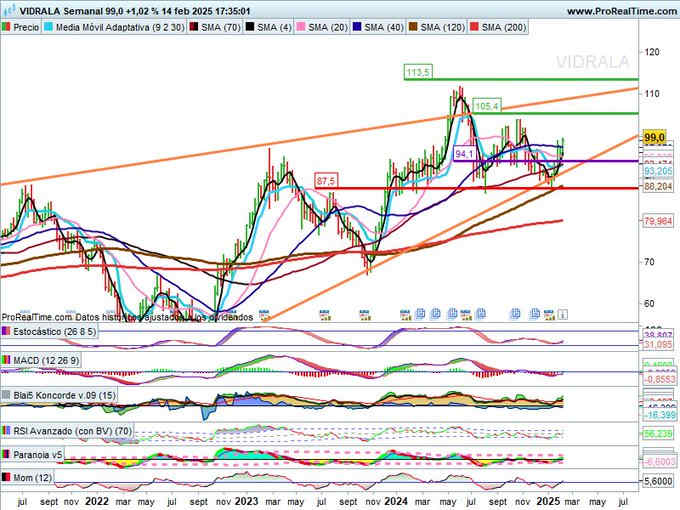This screenshot has width=680, height=510.
Task: Click the cyan 93,205 moving average tag
Action: click(x=658, y=171)
